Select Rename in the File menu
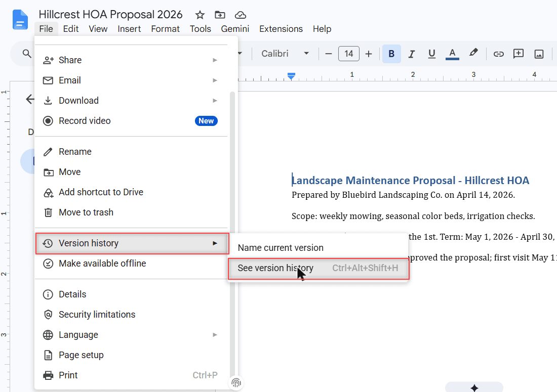Viewport: 557px width, 392px height. [132, 151]
